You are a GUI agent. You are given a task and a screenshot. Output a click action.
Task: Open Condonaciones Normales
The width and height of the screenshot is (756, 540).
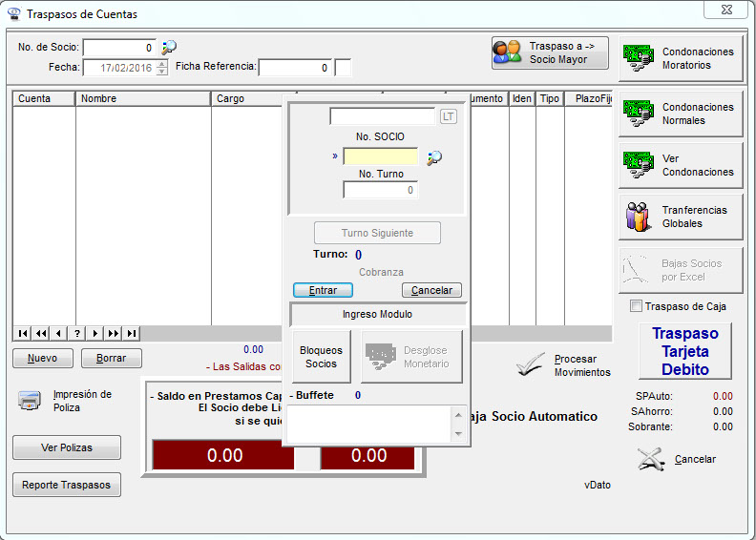tap(681, 114)
